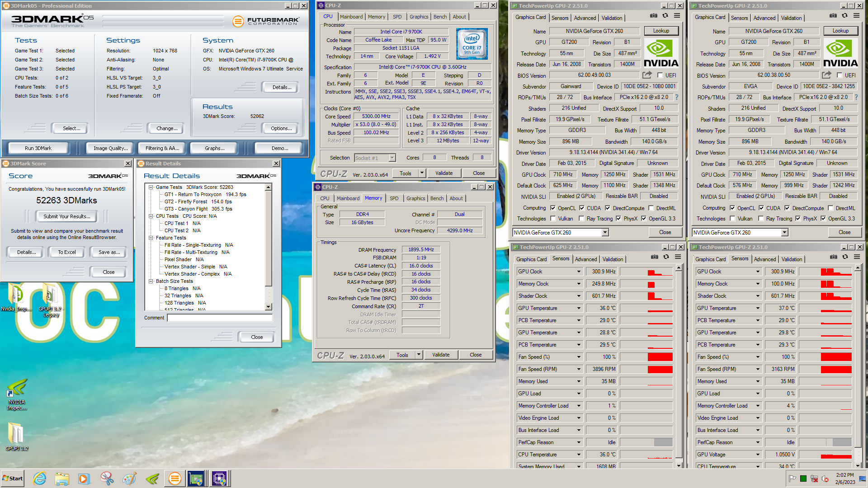
Task: Click GPU Clock graph in 3163 RPM sensors window
Action: (825, 272)
